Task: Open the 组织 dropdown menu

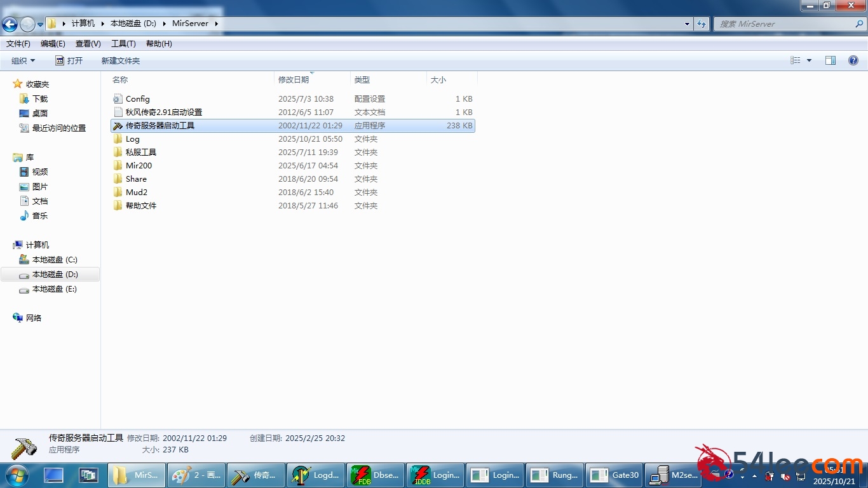Action: click(23, 61)
